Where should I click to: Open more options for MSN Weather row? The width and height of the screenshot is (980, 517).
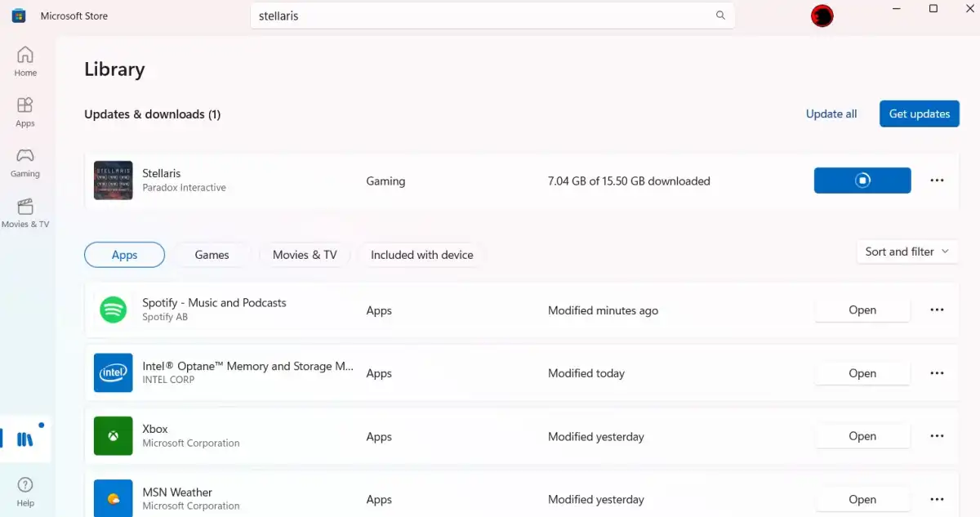pos(937,499)
